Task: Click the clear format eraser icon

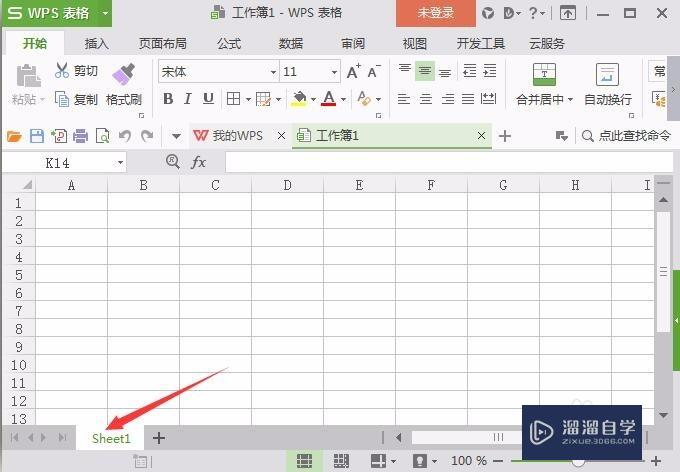Action: point(364,99)
